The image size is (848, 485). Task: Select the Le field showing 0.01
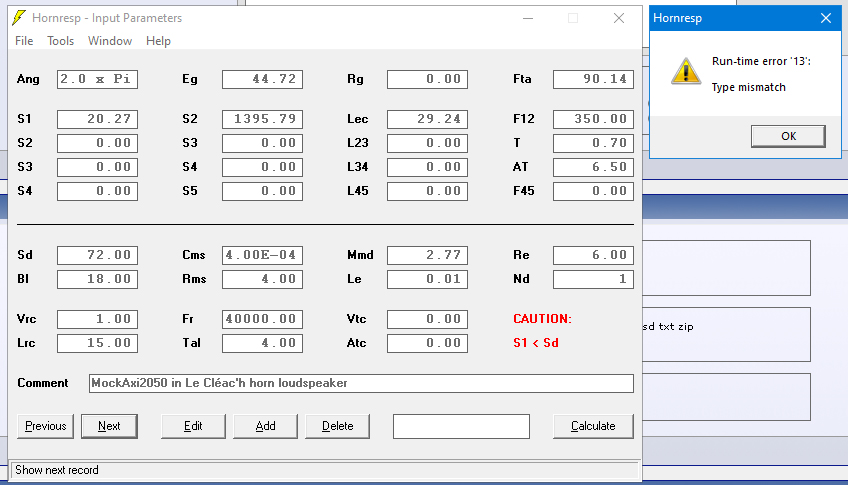(427, 279)
